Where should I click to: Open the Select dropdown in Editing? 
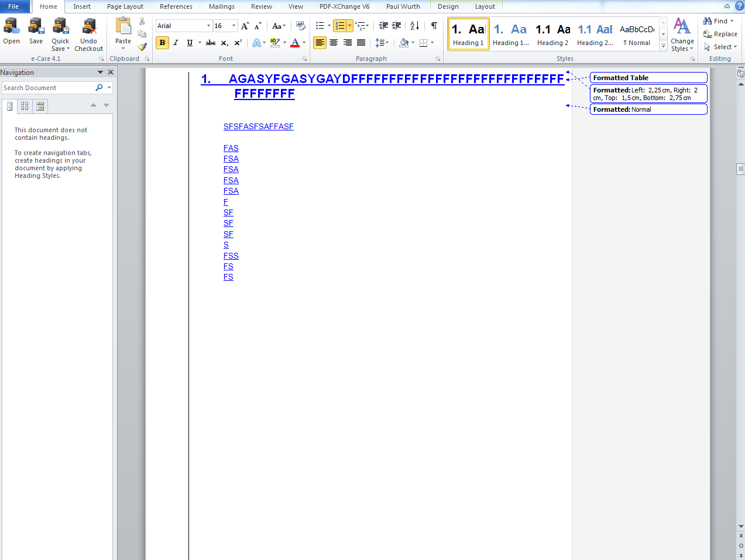[721, 47]
